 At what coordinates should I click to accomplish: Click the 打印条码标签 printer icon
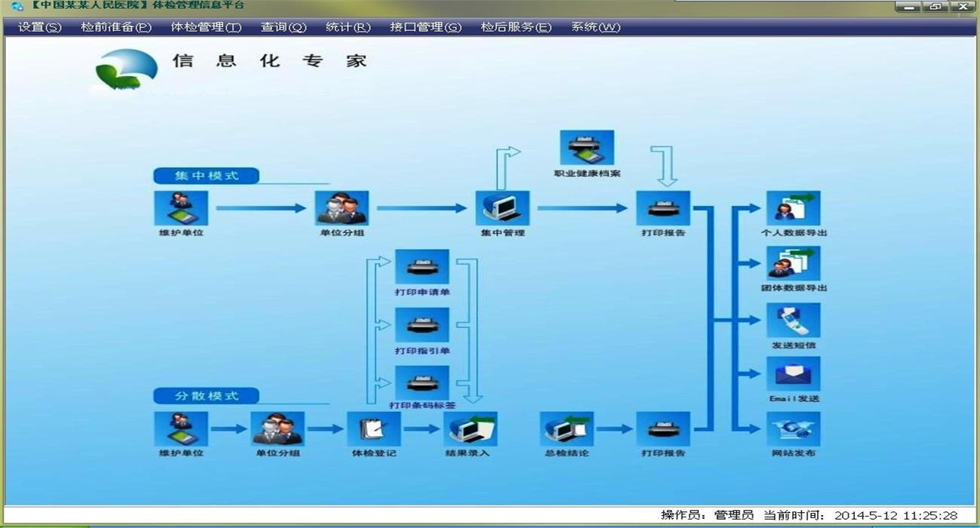[x=422, y=382]
